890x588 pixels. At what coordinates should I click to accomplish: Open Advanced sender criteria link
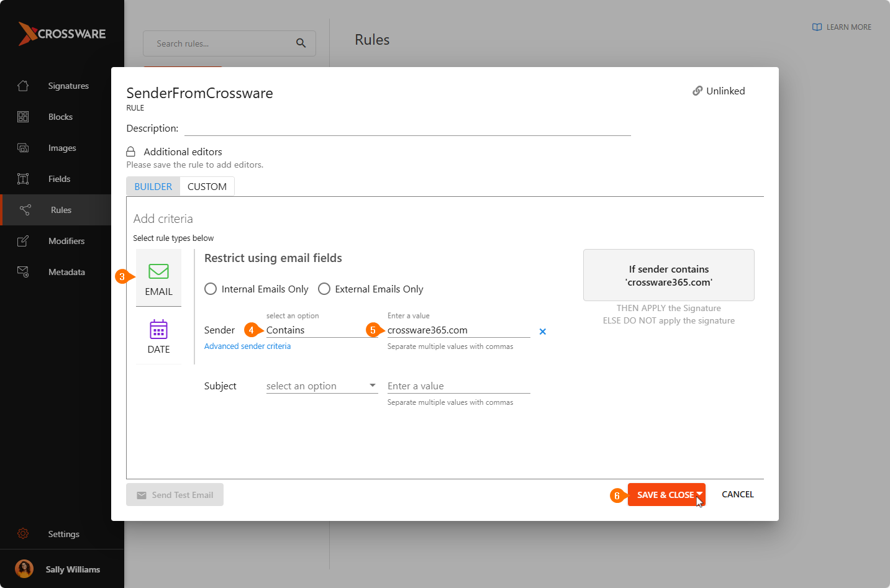[247, 346]
